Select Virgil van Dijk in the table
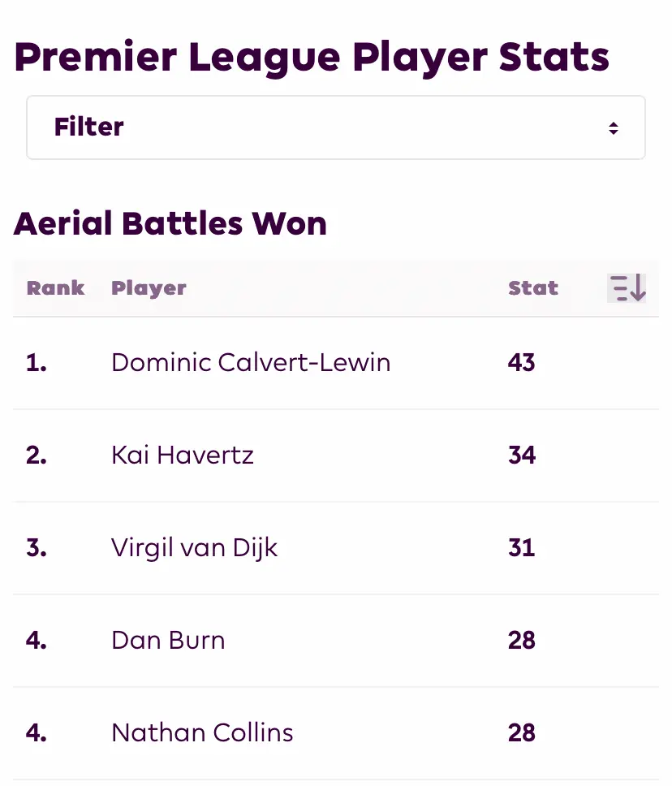The width and height of the screenshot is (672, 786). coord(195,547)
